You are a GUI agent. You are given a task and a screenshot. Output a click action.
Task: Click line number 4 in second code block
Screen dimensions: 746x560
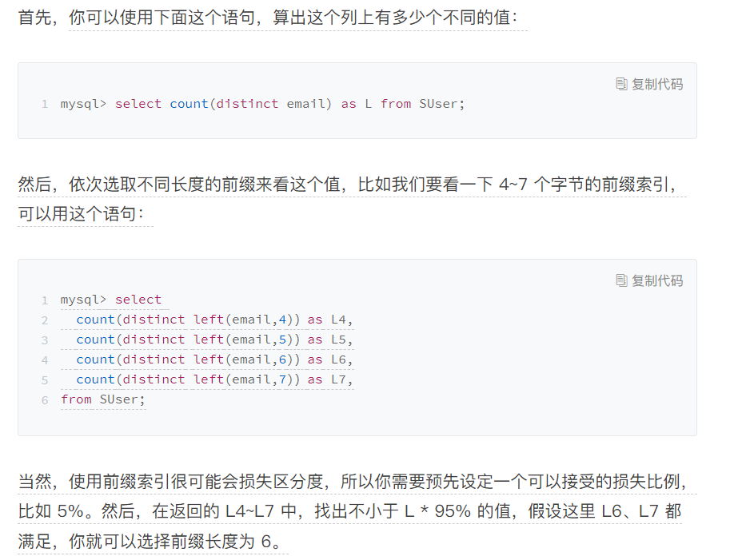(45, 360)
